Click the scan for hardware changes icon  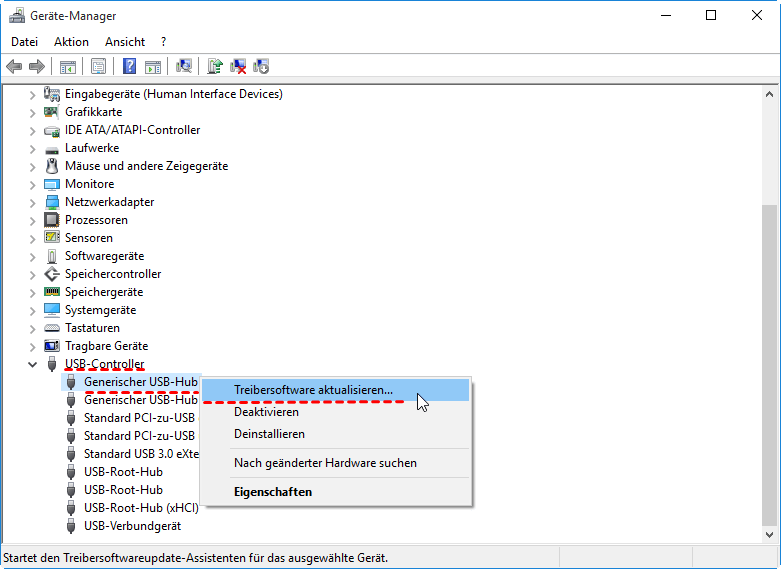pos(184,67)
